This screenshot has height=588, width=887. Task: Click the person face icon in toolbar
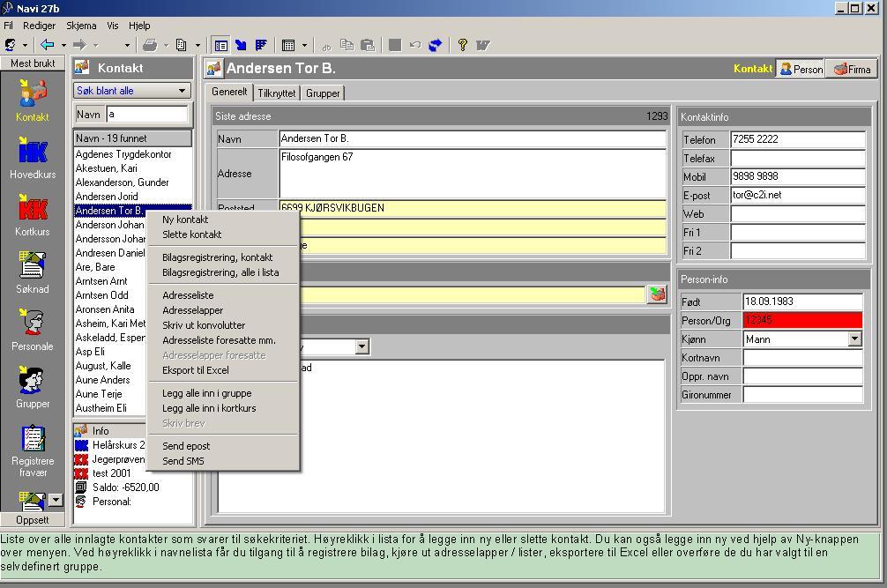coord(11,45)
